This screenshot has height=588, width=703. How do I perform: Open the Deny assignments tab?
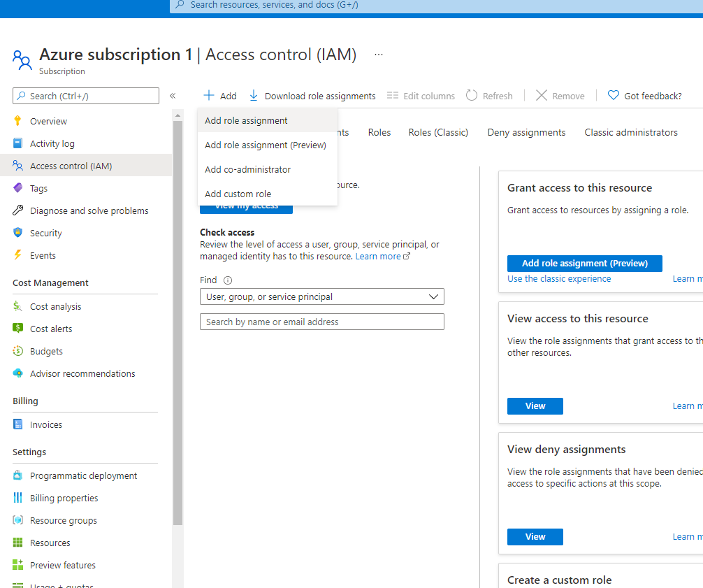(526, 132)
